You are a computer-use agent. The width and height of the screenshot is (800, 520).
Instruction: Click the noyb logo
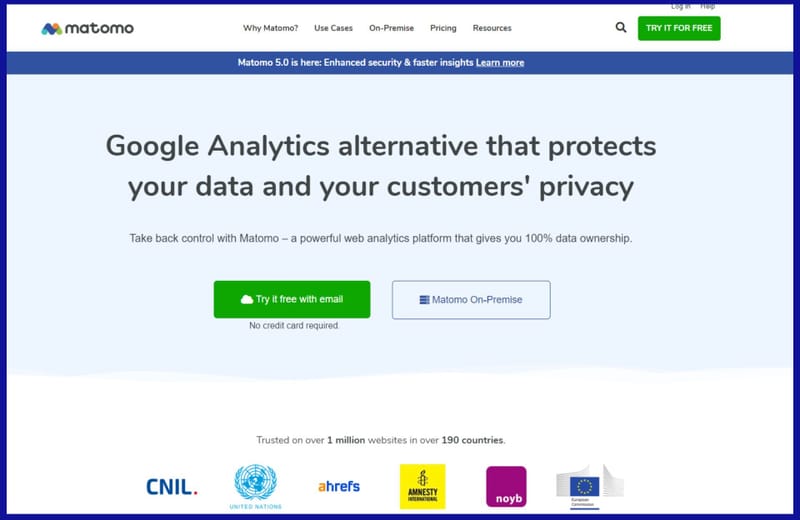(x=506, y=486)
